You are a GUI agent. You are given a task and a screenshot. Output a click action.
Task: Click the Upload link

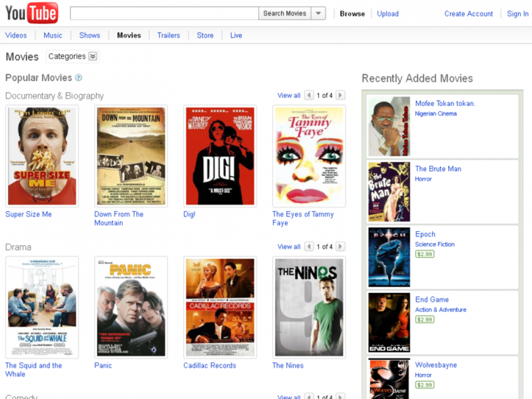click(x=388, y=14)
